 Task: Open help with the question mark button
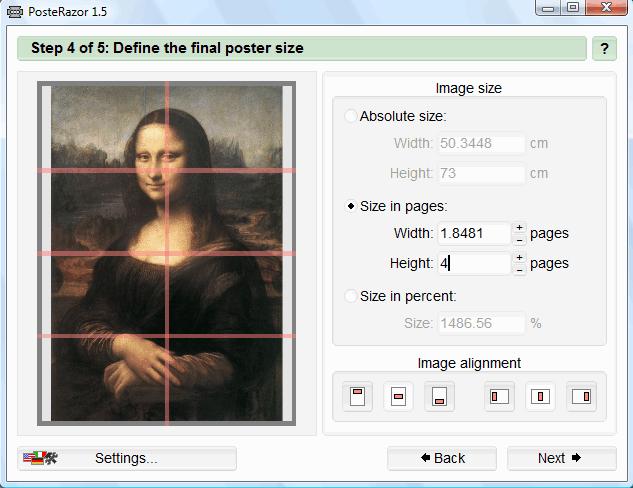click(x=604, y=48)
